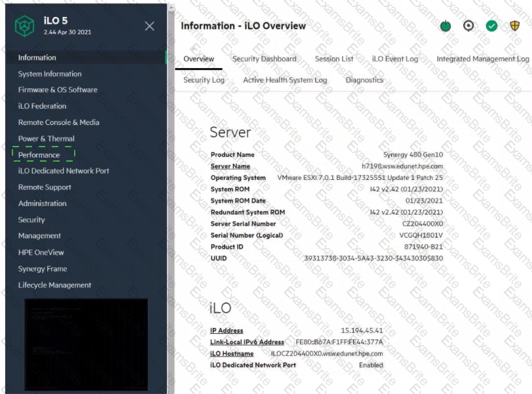Click the iLO 5 hexagon logo
This screenshot has width=532, height=394.
click(25, 26)
